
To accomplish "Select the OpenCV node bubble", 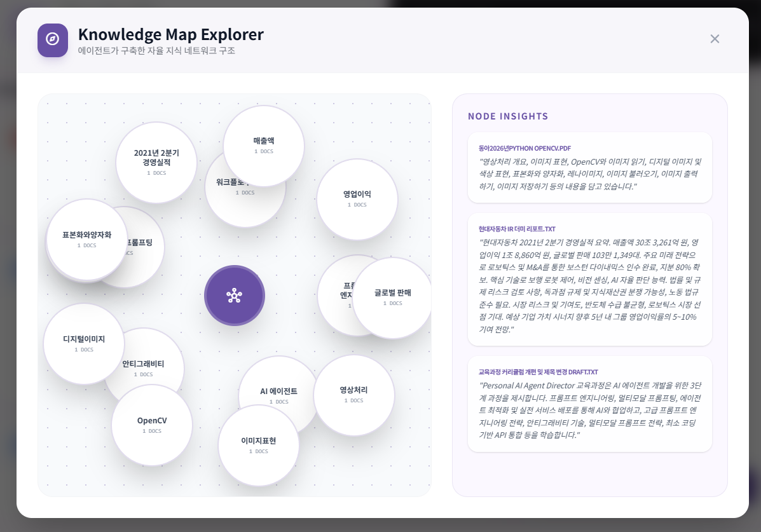I will [152, 425].
